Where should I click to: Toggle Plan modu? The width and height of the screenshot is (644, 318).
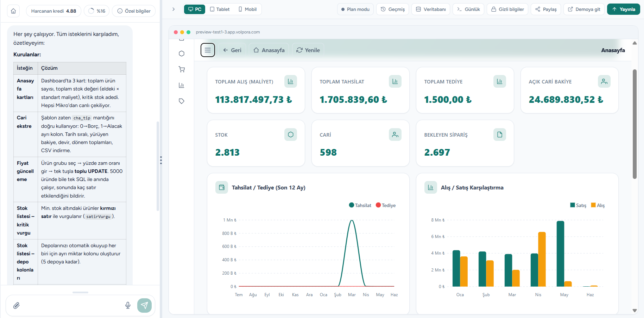click(x=355, y=9)
